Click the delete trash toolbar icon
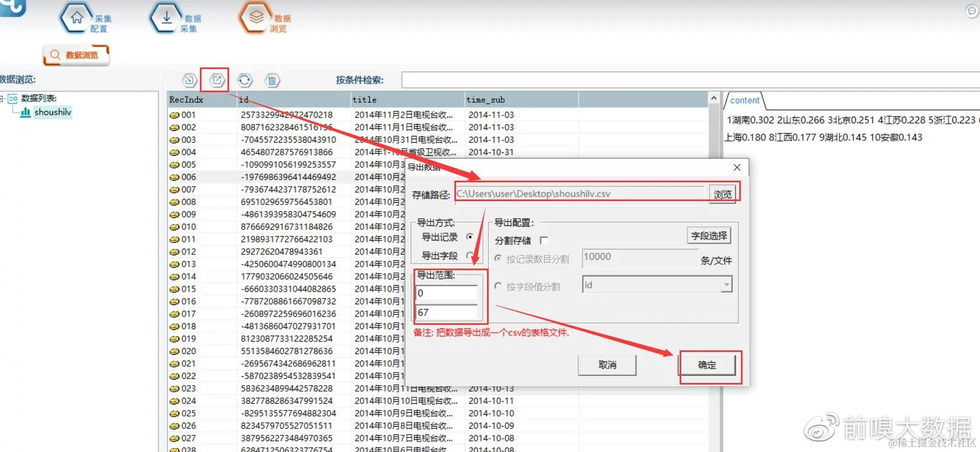The height and width of the screenshot is (452, 980). point(272,81)
